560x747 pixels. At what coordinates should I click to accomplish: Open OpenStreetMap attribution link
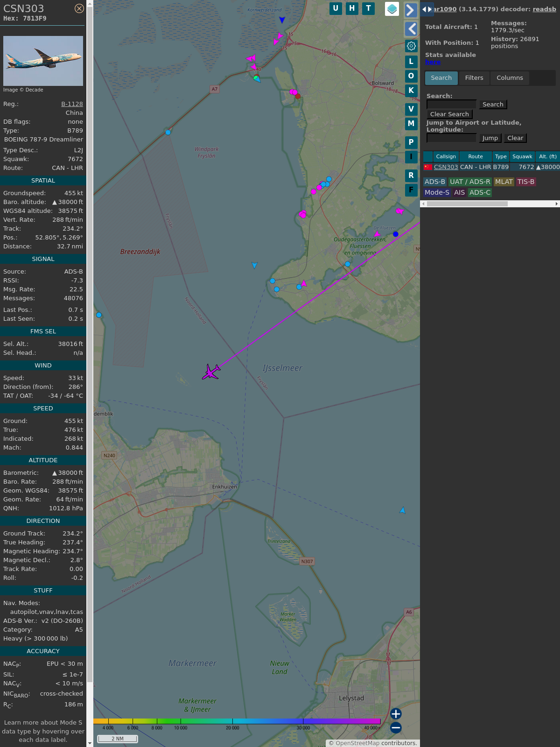tap(357, 743)
